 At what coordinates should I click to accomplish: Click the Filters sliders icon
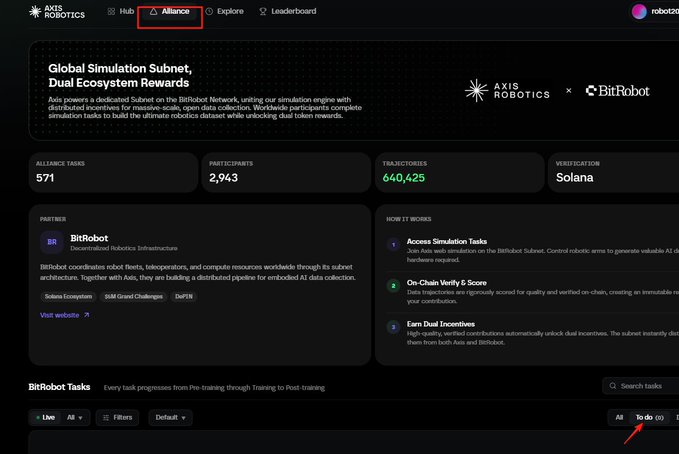point(106,418)
